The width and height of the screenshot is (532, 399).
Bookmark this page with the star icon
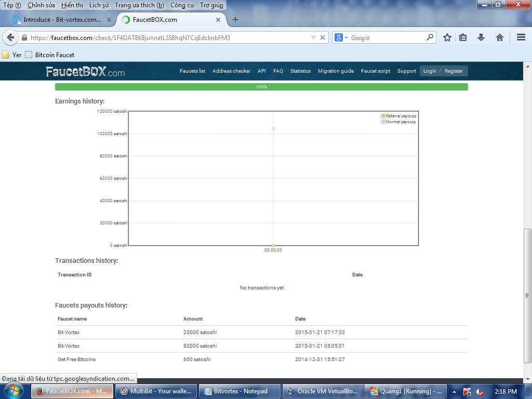447,37
